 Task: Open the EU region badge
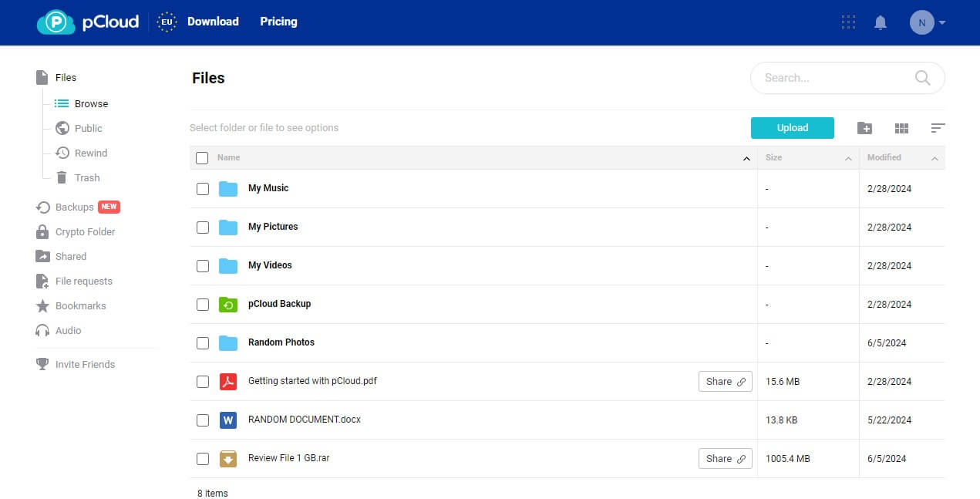pos(167,22)
